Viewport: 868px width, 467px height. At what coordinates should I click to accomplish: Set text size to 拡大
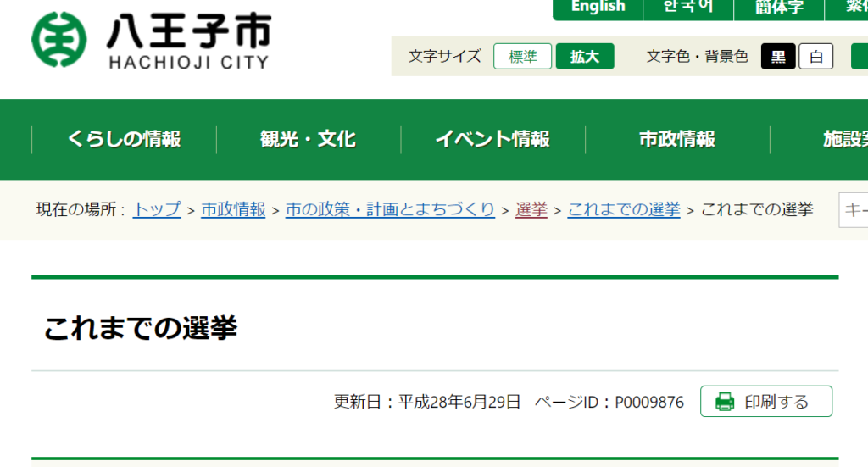pyautogui.click(x=585, y=57)
